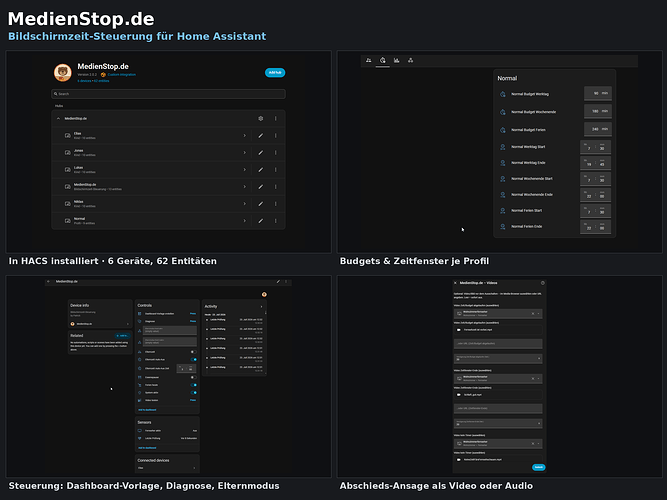Focus the integration Search field
Viewport: 667px width, 500px height.
pyautogui.click(x=168, y=94)
